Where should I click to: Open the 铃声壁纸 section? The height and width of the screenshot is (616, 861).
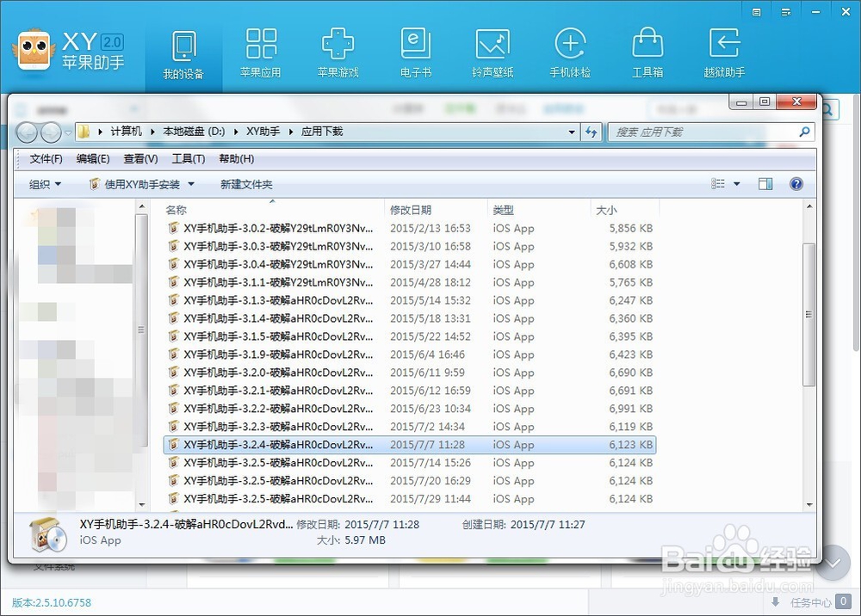(x=492, y=53)
